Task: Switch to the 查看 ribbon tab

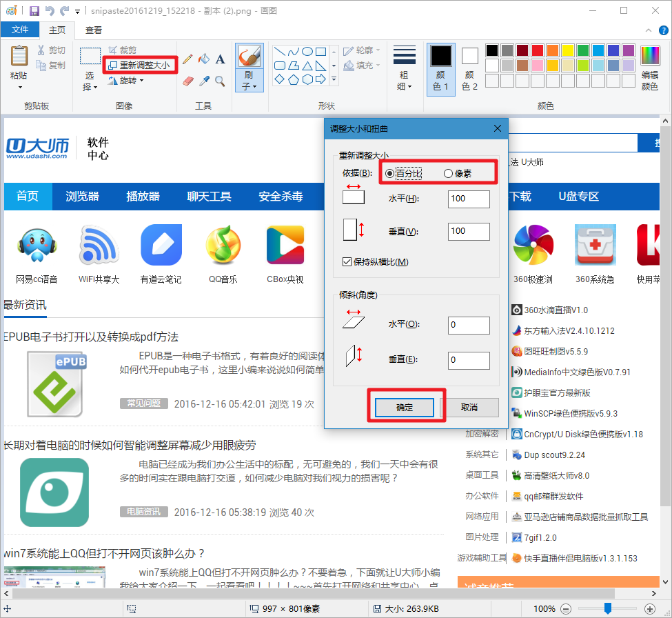Action: pyautogui.click(x=94, y=30)
